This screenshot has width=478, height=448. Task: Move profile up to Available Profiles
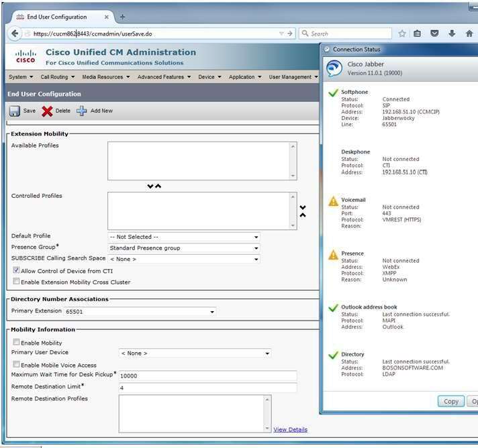(158, 186)
